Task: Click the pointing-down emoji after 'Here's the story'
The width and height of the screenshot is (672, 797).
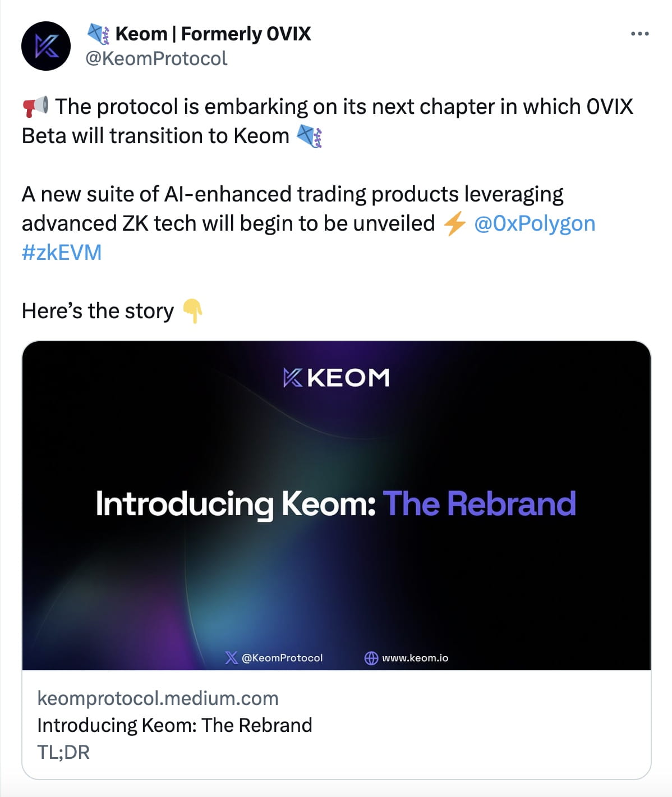Action: pyautogui.click(x=193, y=310)
